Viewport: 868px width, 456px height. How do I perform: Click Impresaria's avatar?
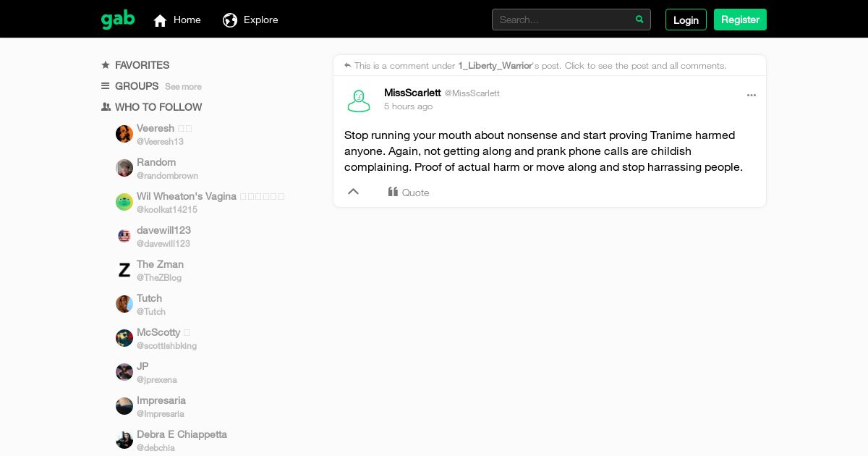(x=124, y=406)
